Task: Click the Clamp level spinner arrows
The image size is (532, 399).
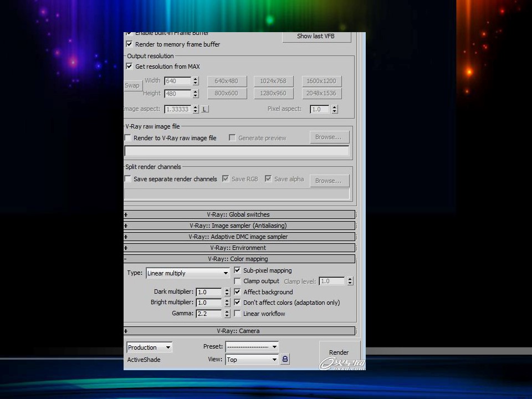Action: pyautogui.click(x=350, y=282)
